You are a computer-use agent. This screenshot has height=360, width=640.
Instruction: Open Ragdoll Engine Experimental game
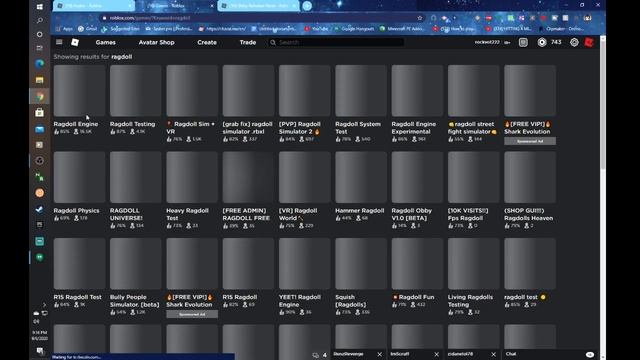tap(417, 91)
